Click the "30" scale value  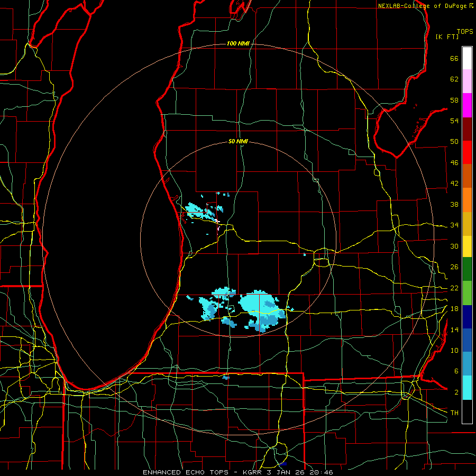coord(454,246)
